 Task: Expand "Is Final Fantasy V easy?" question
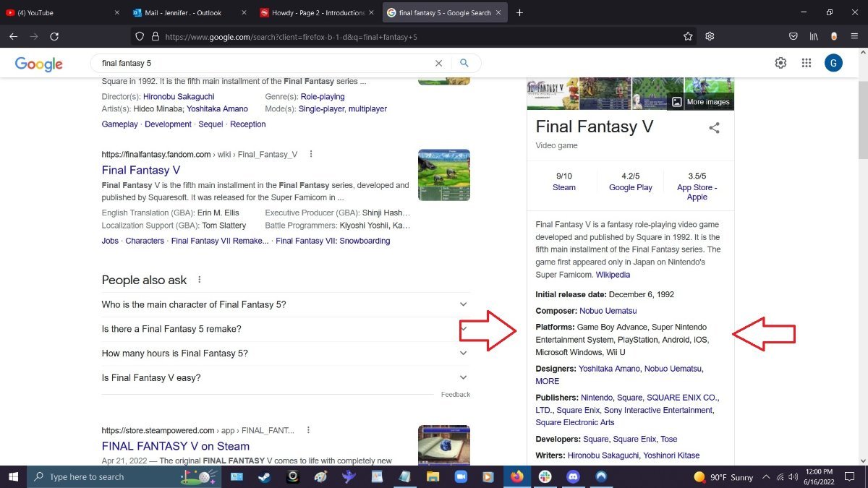pyautogui.click(x=285, y=377)
